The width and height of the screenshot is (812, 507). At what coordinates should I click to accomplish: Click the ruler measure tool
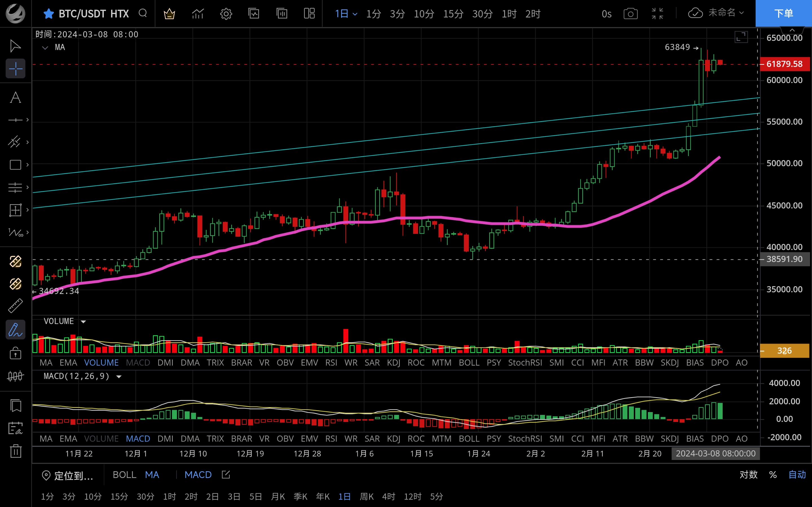point(16,306)
